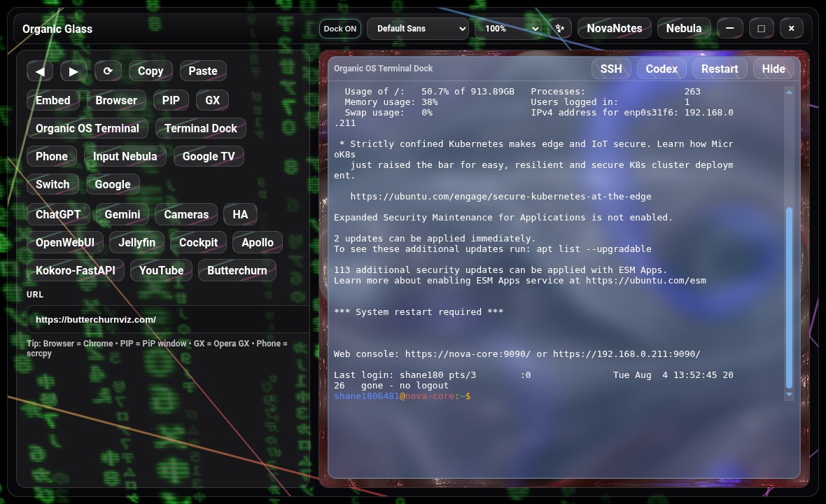The image size is (826, 504).
Task: Click the ubuntu.com secure-kubernetes URL text
Action: click(x=500, y=197)
